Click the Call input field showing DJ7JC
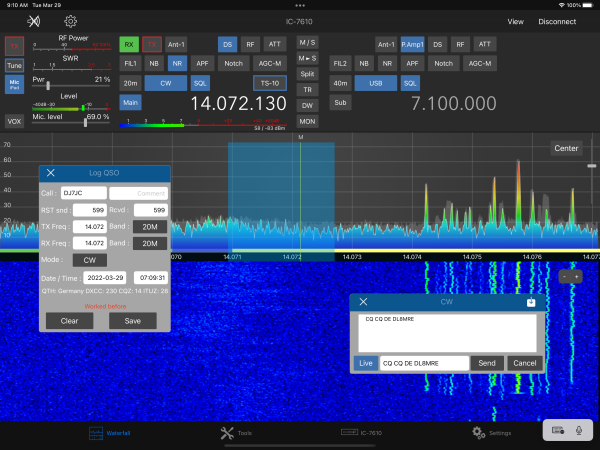The height and width of the screenshot is (450, 600). pos(82,193)
